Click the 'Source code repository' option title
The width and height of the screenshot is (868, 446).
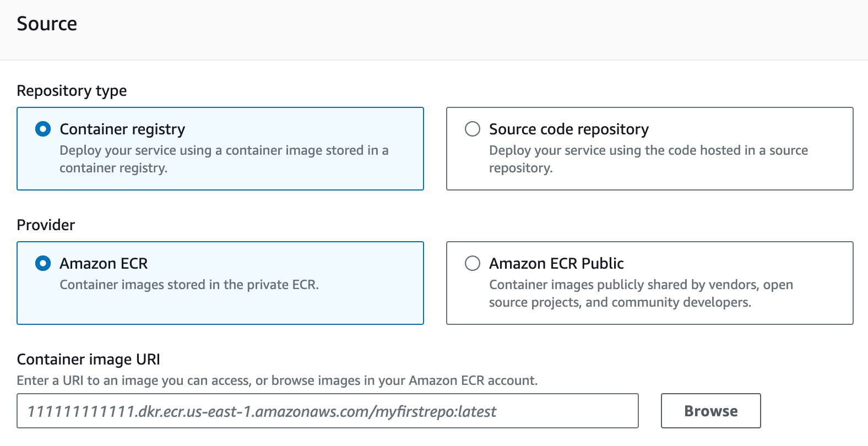[x=569, y=129]
